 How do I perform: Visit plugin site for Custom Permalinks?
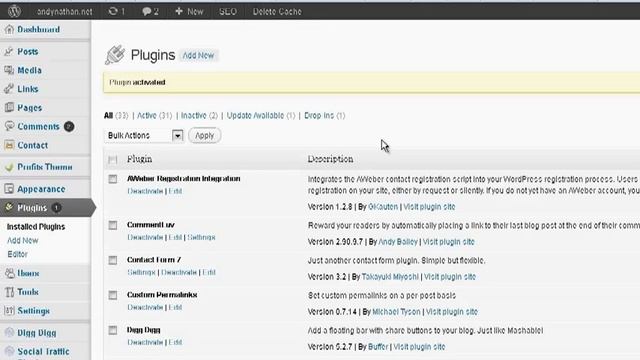click(452, 312)
